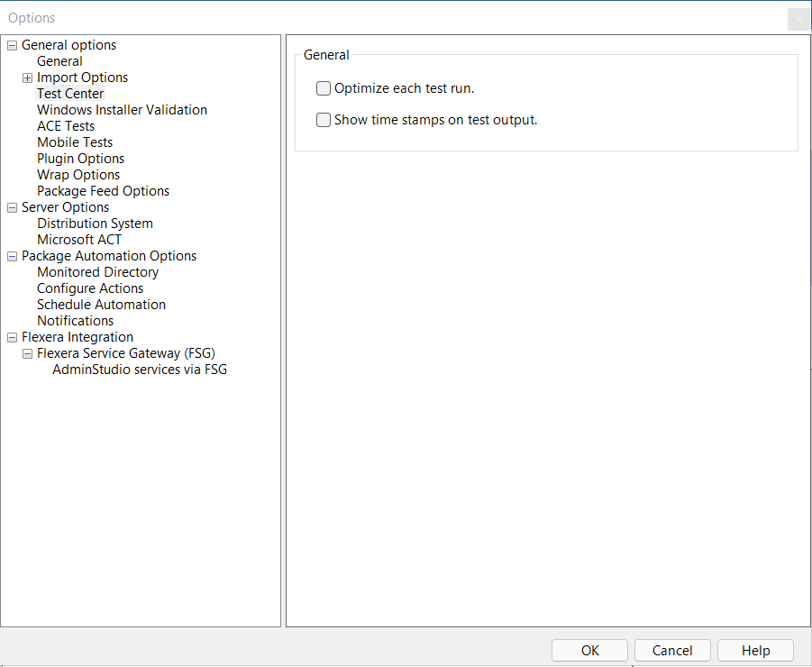Select the Test Center settings page
This screenshot has height=667, width=812.
click(x=70, y=93)
